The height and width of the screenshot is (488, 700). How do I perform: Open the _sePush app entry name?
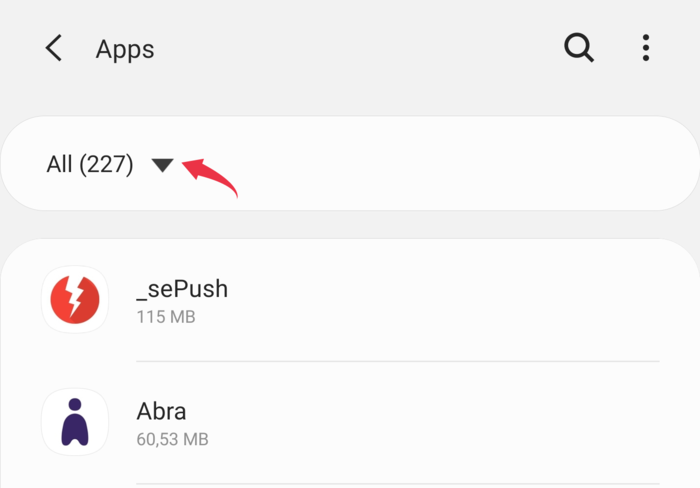[x=182, y=289]
